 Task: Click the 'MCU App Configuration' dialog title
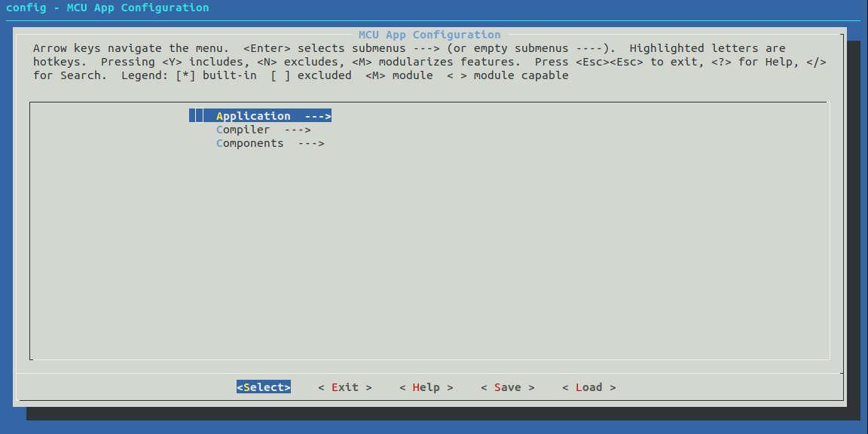pyautogui.click(x=429, y=35)
